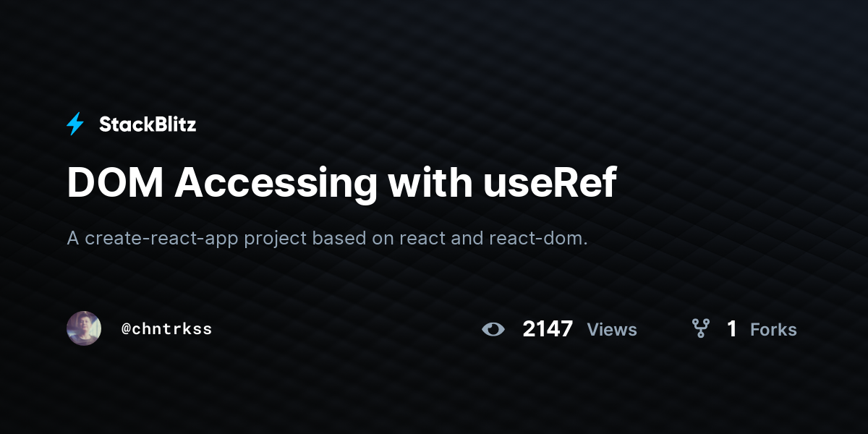The height and width of the screenshot is (434, 868).
Task: Click the word DOM in the heading
Action: click(115, 183)
